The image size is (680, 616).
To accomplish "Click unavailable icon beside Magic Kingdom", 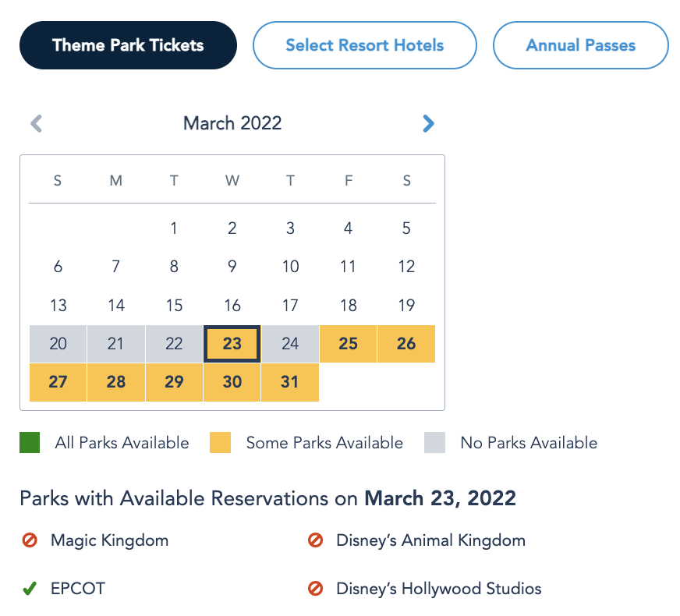I will pyautogui.click(x=30, y=540).
